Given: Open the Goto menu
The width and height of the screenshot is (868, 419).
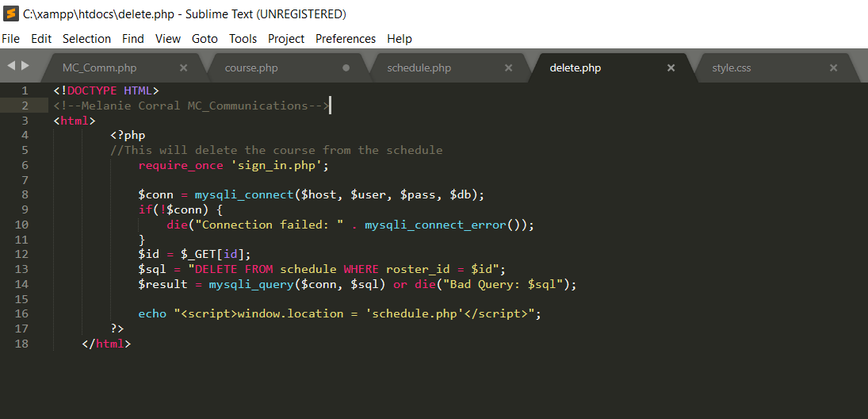Looking at the screenshot, I should pos(205,39).
